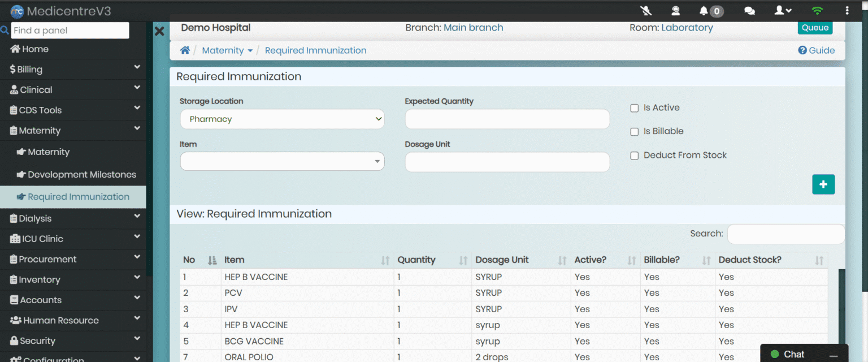The image size is (868, 362).
Task: Open the Storage Location dropdown
Action: 282,119
